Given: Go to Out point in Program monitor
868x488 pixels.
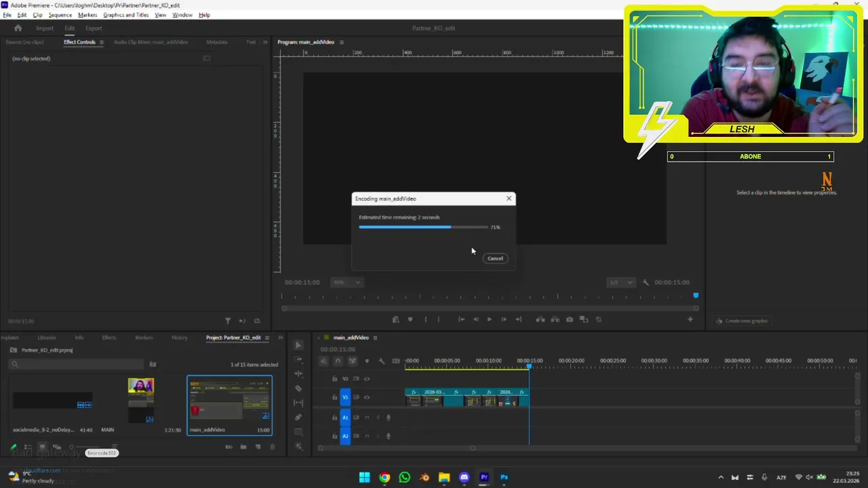Looking at the screenshot, I should pyautogui.click(x=518, y=319).
